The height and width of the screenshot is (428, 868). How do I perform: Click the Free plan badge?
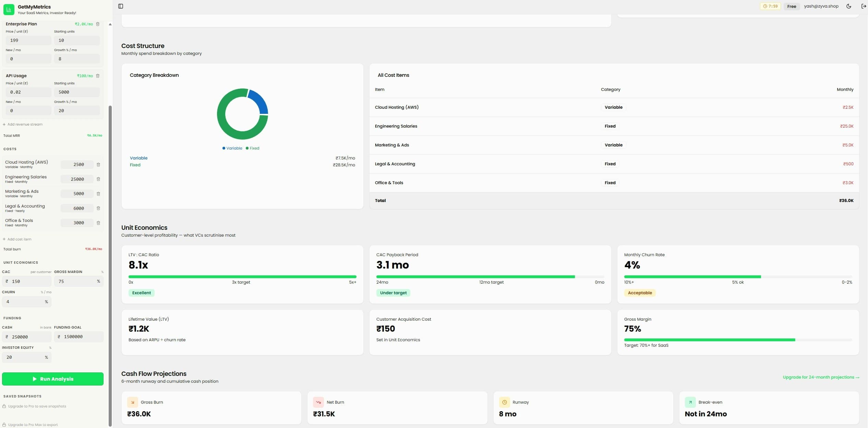click(791, 6)
